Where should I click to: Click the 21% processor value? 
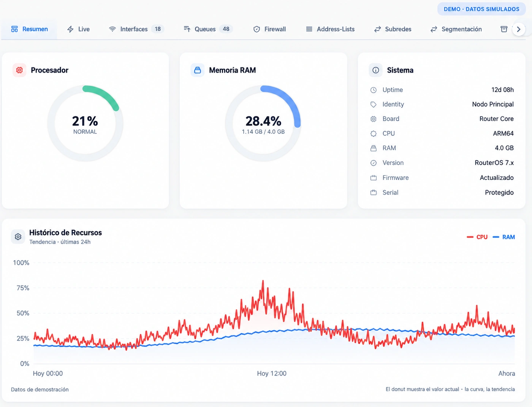click(x=85, y=121)
